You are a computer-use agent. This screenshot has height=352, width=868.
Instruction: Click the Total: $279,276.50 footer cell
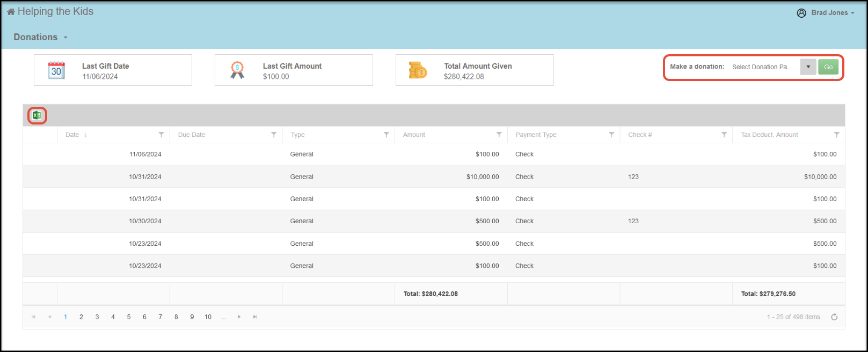coord(789,294)
